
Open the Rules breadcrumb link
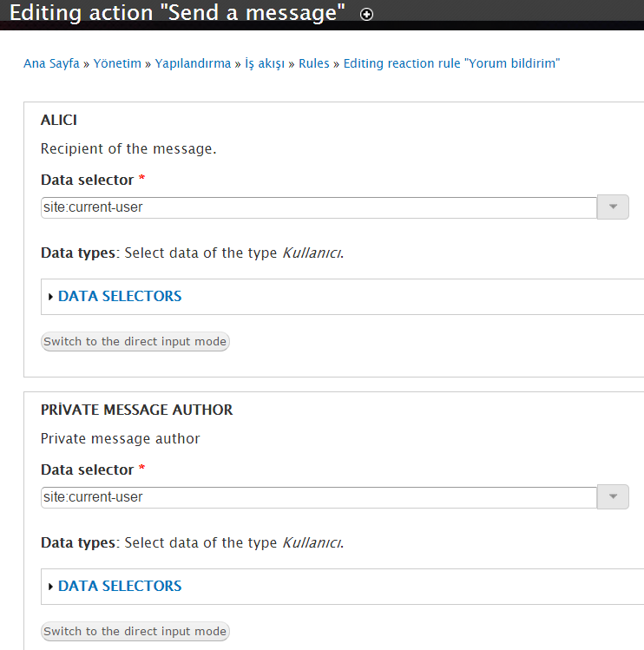click(314, 64)
